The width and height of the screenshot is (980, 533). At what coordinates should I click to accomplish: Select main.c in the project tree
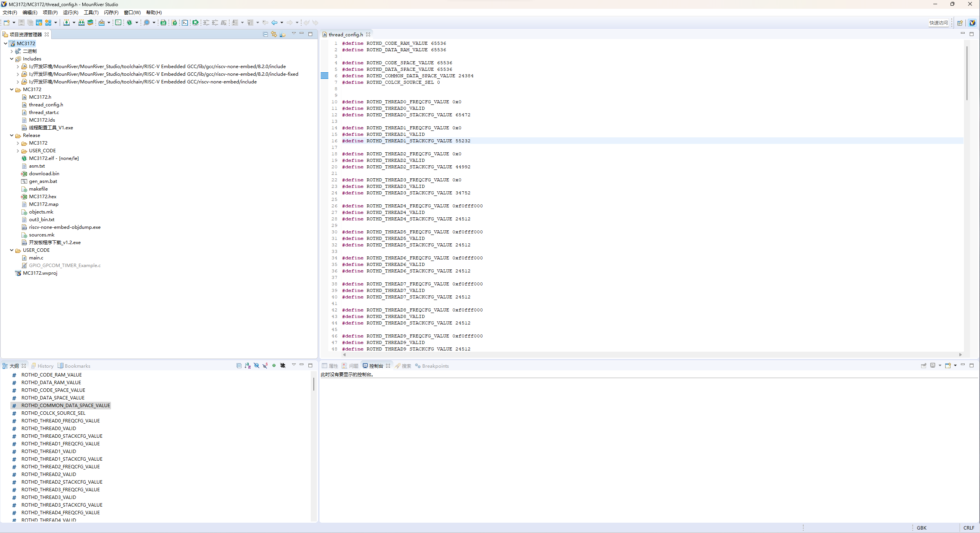click(36, 258)
